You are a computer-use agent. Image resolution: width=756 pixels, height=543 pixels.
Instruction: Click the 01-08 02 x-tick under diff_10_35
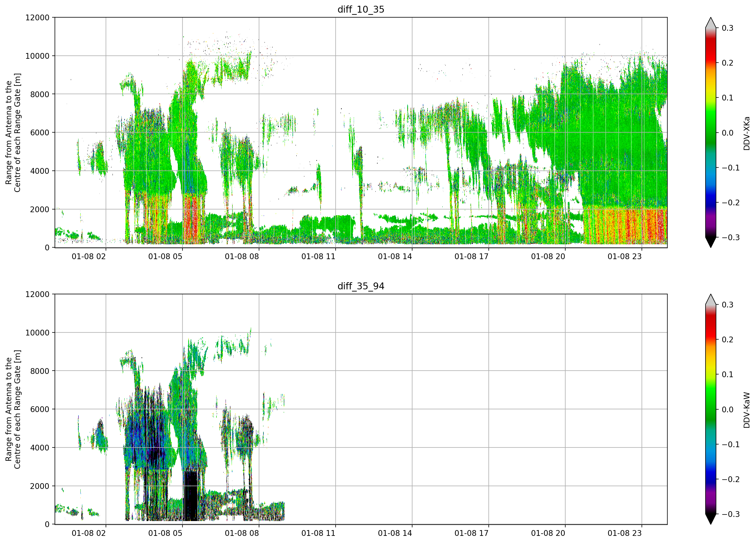pyautogui.click(x=89, y=256)
